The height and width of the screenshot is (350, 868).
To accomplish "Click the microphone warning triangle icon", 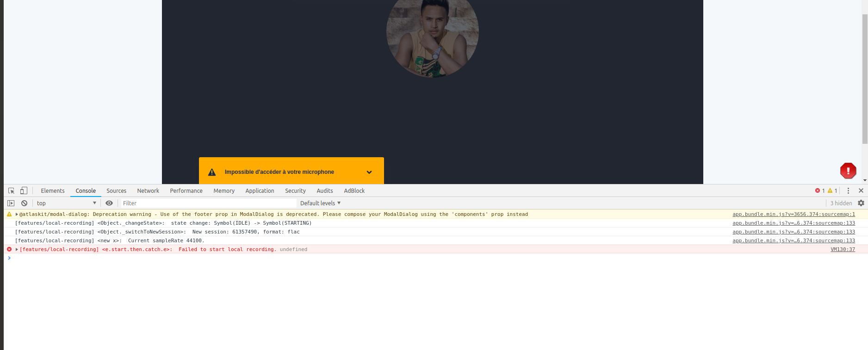I will pos(212,172).
